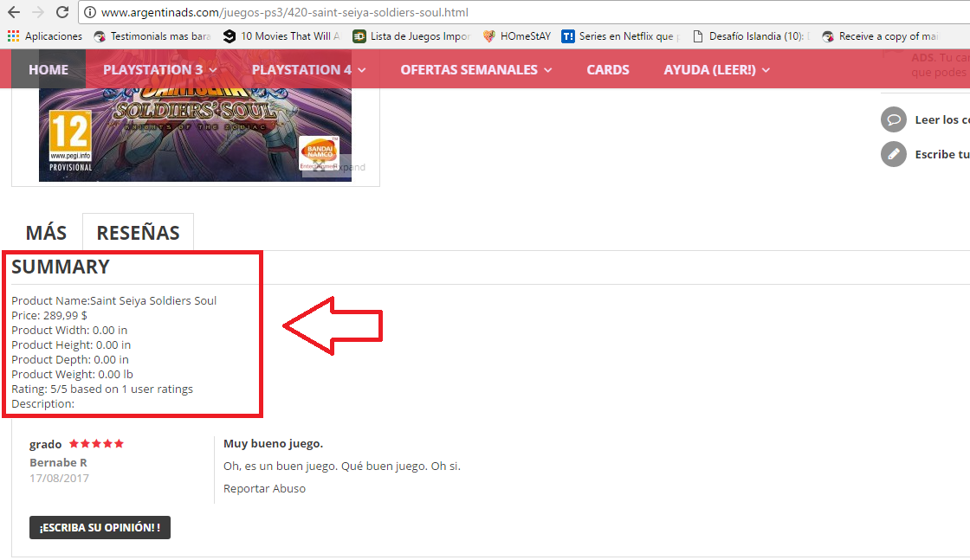Screen dimensions: 970x560
Task: Reload the page with refresh icon
Action: pyautogui.click(x=61, y=12)
